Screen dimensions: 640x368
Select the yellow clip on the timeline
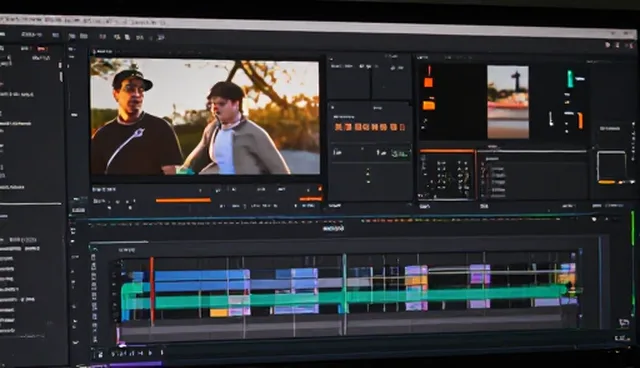(218, 313)
